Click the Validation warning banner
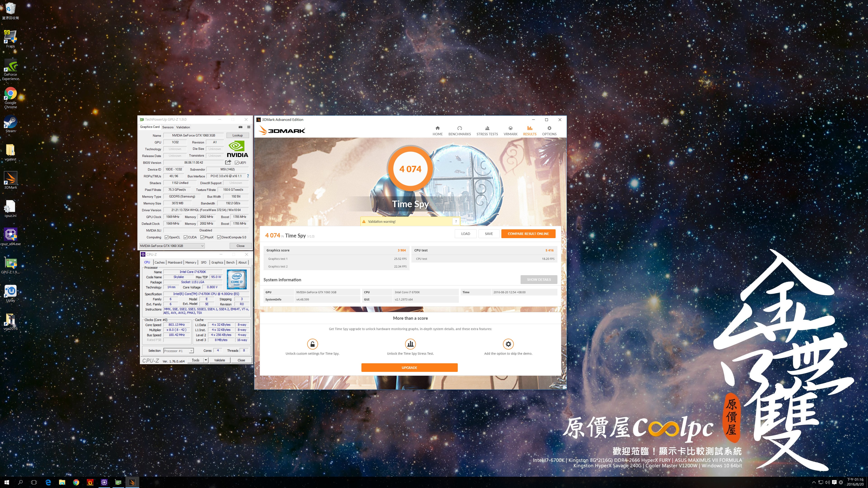The width and height of the screenshot is (868, 488). [410, 221]
